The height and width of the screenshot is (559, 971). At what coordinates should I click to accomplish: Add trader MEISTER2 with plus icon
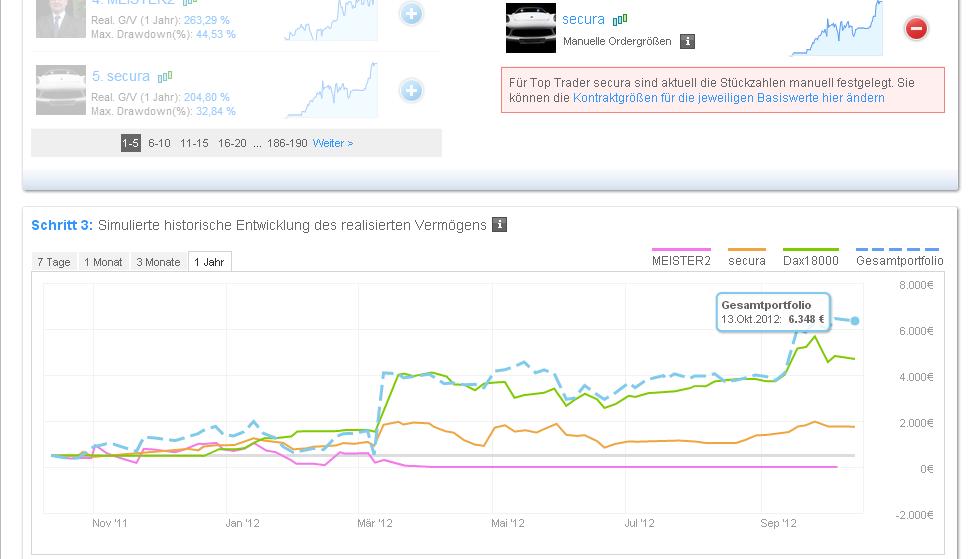click(411, 14)
